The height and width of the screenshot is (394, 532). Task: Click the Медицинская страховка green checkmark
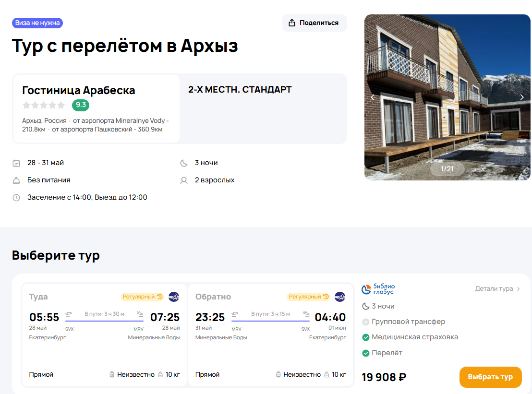click(366, 337)
